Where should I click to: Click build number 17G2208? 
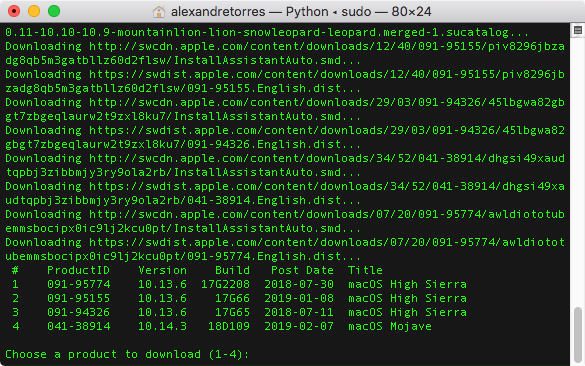click(225, 284)
